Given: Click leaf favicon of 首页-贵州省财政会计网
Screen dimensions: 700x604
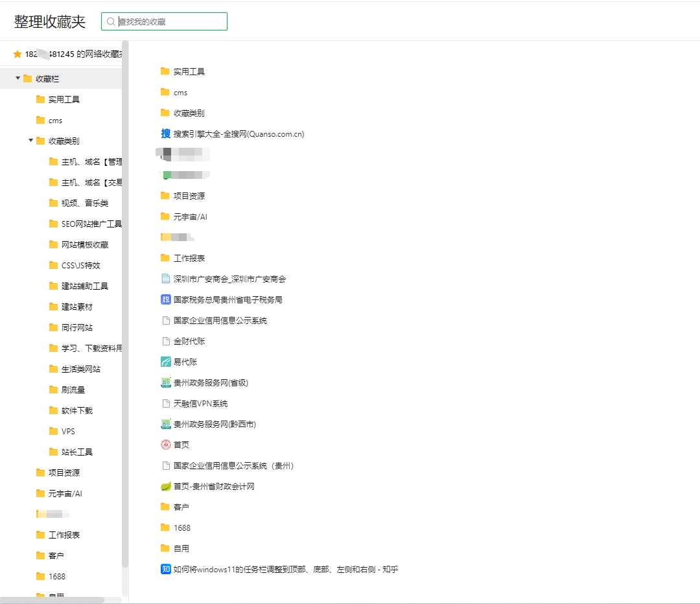Looking at the screenshot, I should (166, 486).
